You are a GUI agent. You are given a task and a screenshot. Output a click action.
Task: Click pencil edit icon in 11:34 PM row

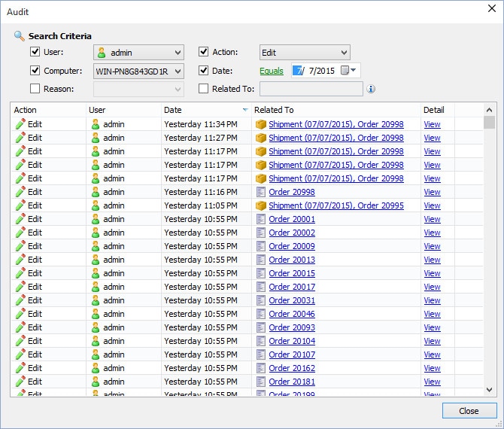coord(20,124)
